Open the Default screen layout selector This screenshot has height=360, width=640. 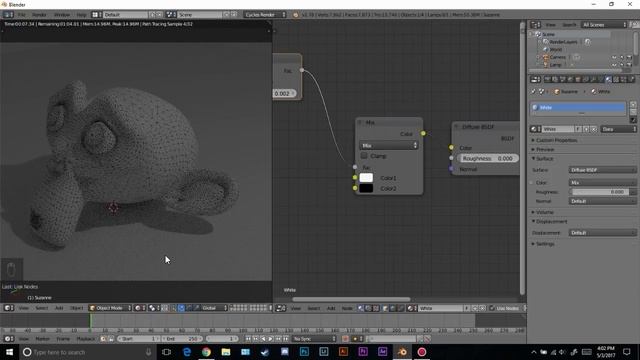125,15
